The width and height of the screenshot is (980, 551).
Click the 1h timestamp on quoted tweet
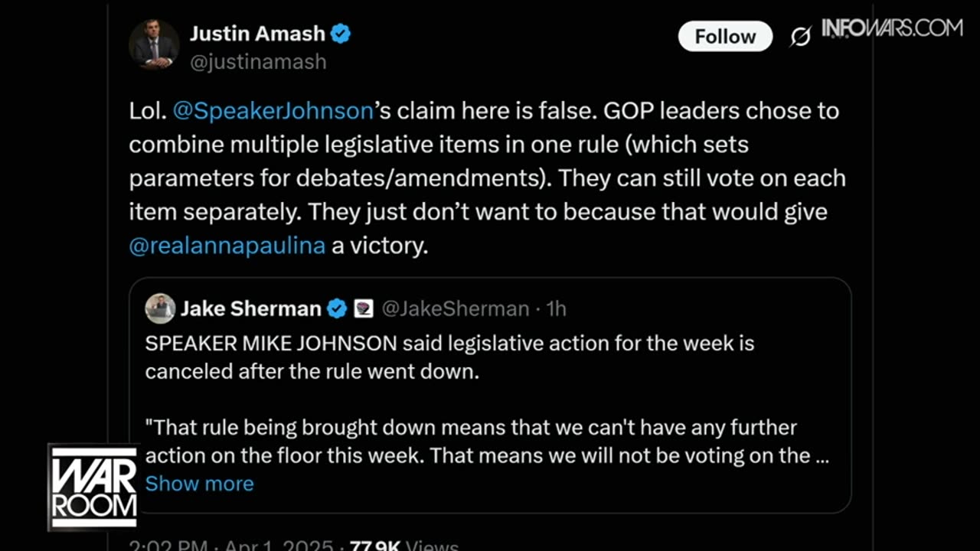(556, 308)
